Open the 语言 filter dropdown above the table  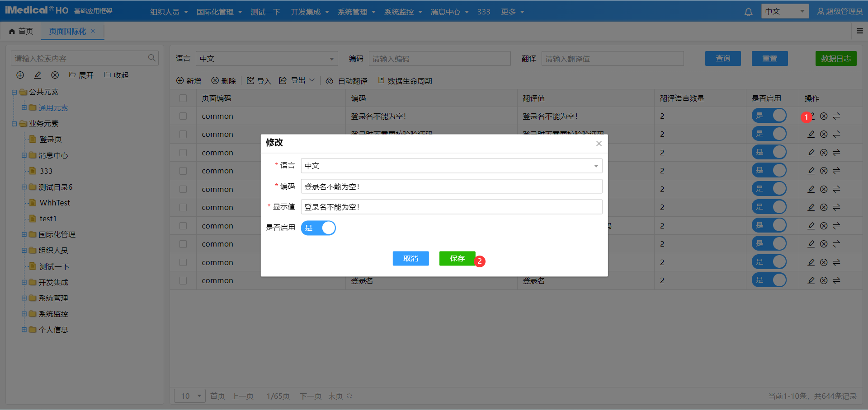267,59
